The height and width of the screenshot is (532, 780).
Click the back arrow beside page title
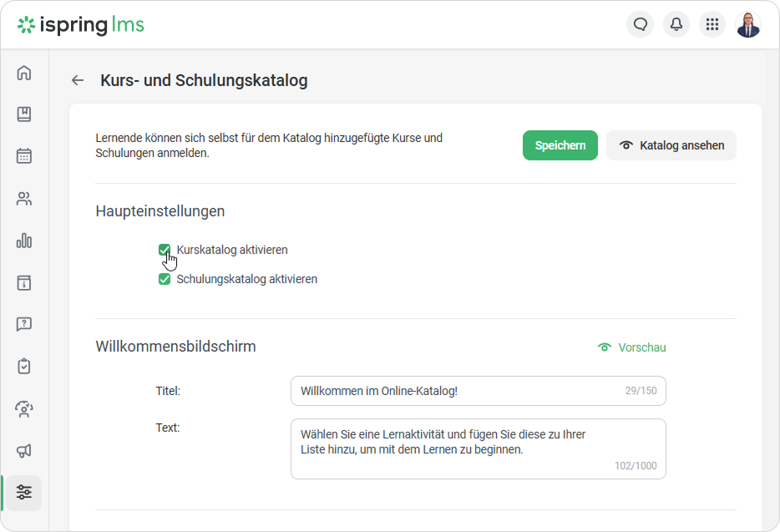[x=78, y=80]
